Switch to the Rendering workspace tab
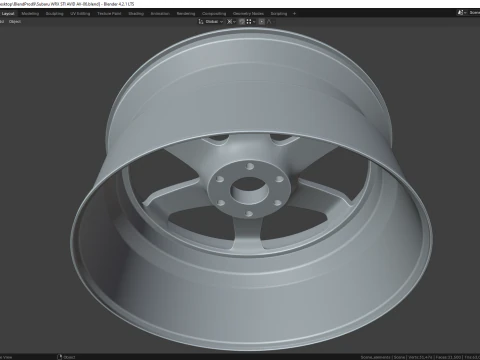The width and height of the screenshot is (480, 360). (x=186, y=14)
